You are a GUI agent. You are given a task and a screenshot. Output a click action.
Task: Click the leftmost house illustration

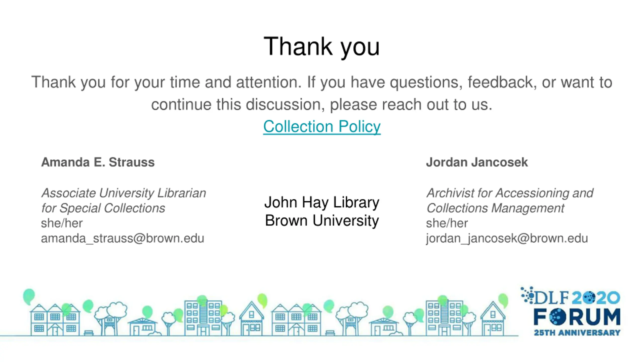55,320
